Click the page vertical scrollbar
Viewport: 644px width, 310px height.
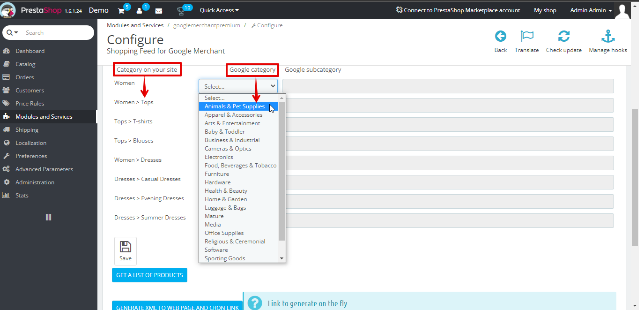coord(635,177)
